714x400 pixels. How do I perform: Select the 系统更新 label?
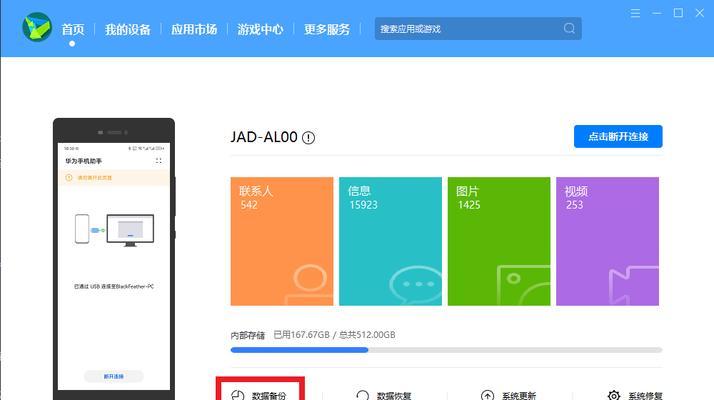click(519, 395)
